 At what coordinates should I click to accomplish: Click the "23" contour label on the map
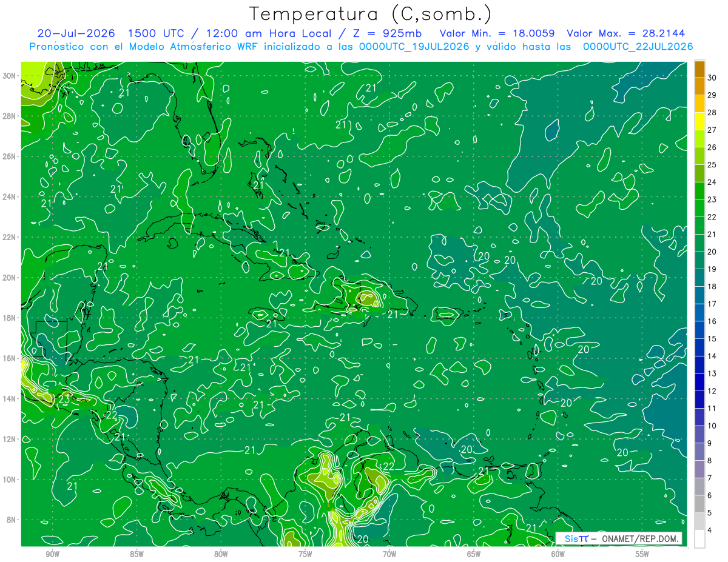click(64, 399)
